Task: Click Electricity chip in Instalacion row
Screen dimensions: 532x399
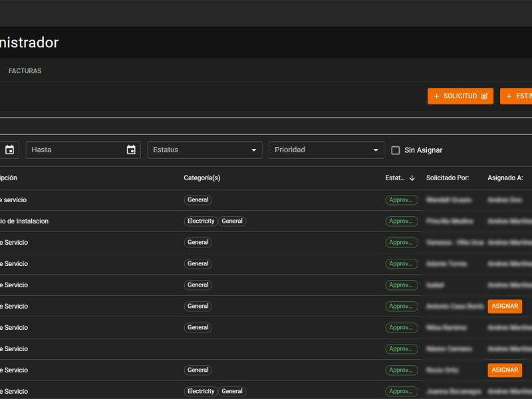Action: point(201,221)
